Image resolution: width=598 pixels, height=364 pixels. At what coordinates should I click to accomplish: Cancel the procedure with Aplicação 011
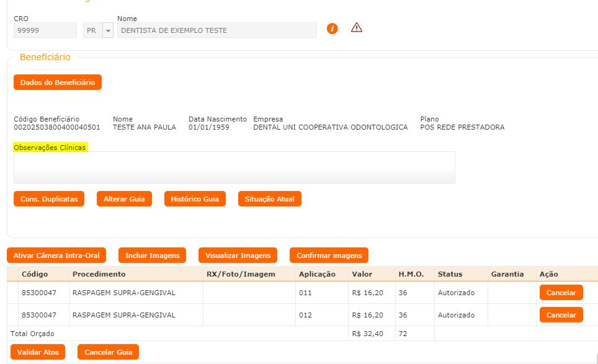[561, 293]
